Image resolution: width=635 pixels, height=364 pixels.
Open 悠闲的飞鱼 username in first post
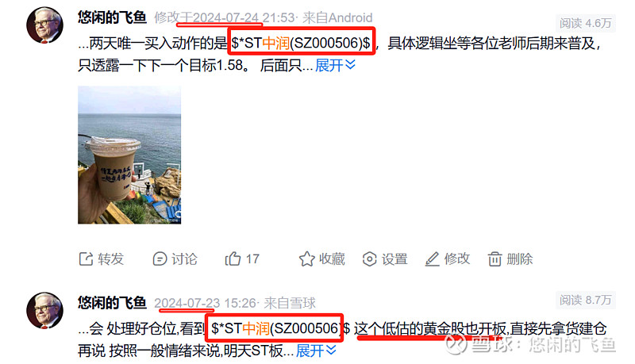click(x=112, y=17)
